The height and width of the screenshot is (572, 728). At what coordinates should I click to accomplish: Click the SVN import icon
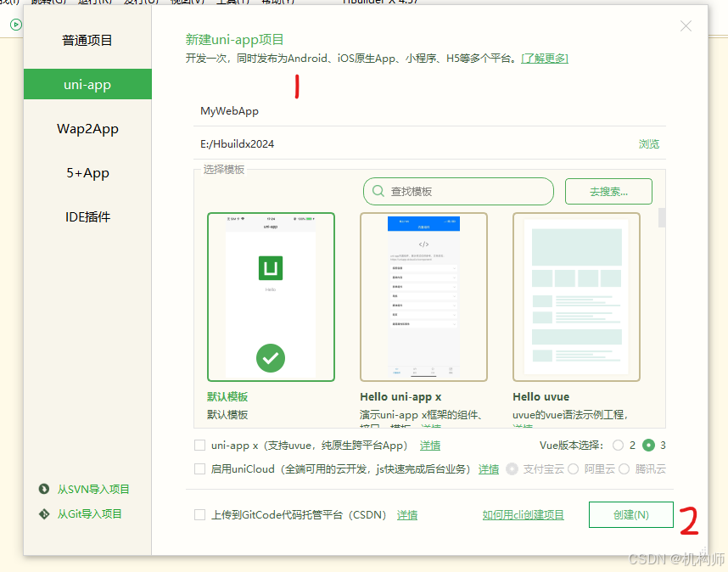[44, 489]
